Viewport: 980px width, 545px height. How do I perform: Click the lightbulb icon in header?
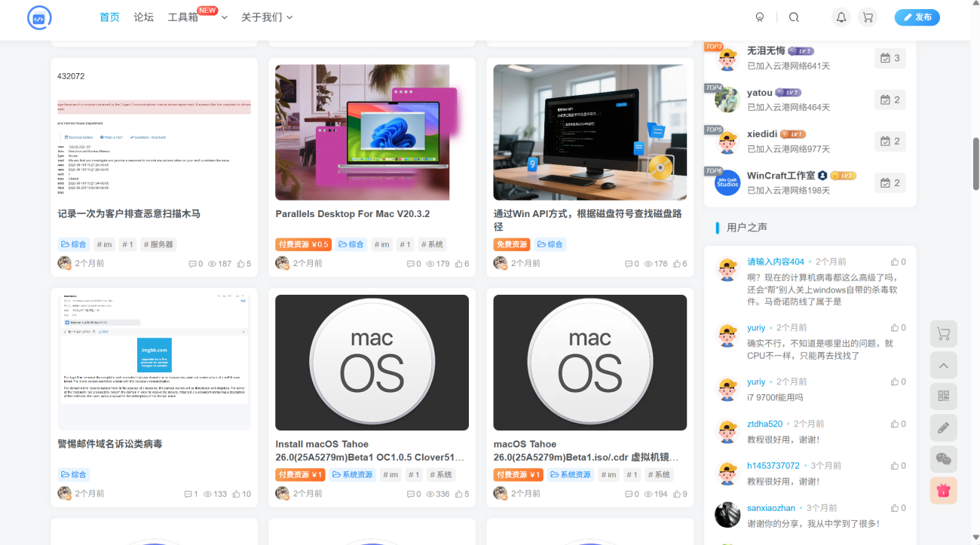point(760,17)
